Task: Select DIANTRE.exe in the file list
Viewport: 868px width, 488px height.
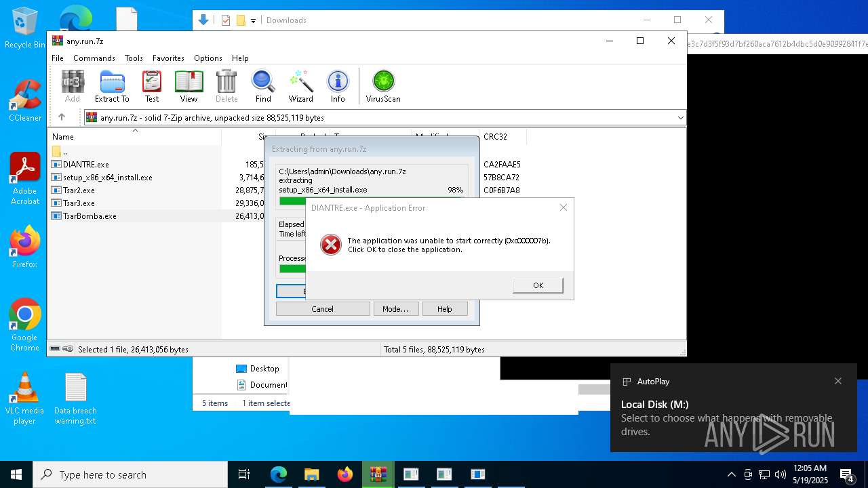Action: [86, 165]
